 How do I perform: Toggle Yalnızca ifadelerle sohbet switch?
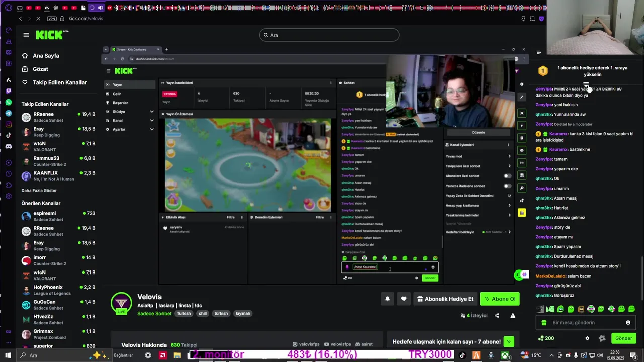click(508, 186)
